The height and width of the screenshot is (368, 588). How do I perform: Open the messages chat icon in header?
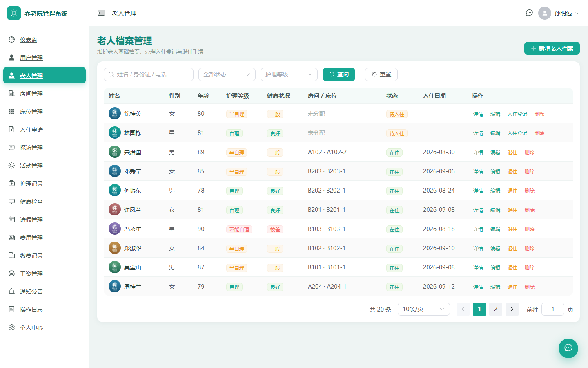(x=529, y=13)
